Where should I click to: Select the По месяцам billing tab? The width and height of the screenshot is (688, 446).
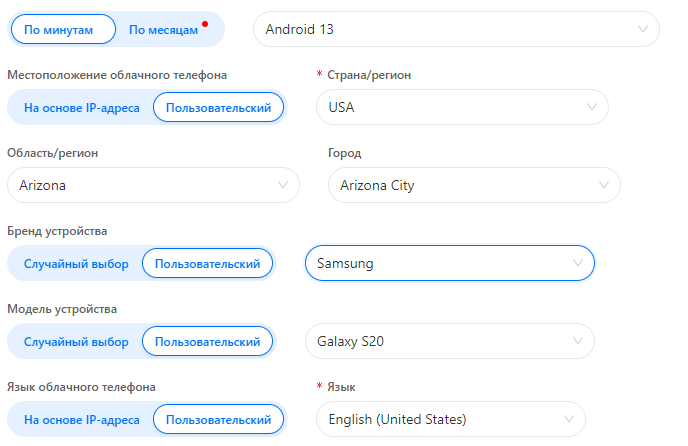click(163, 30)
